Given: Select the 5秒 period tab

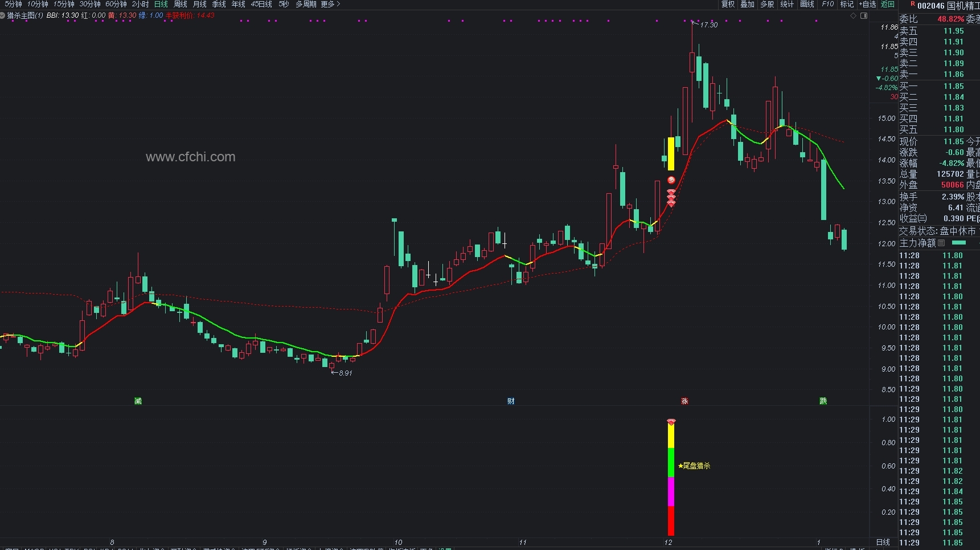Looking at the screenshot, I should (284, 4).
